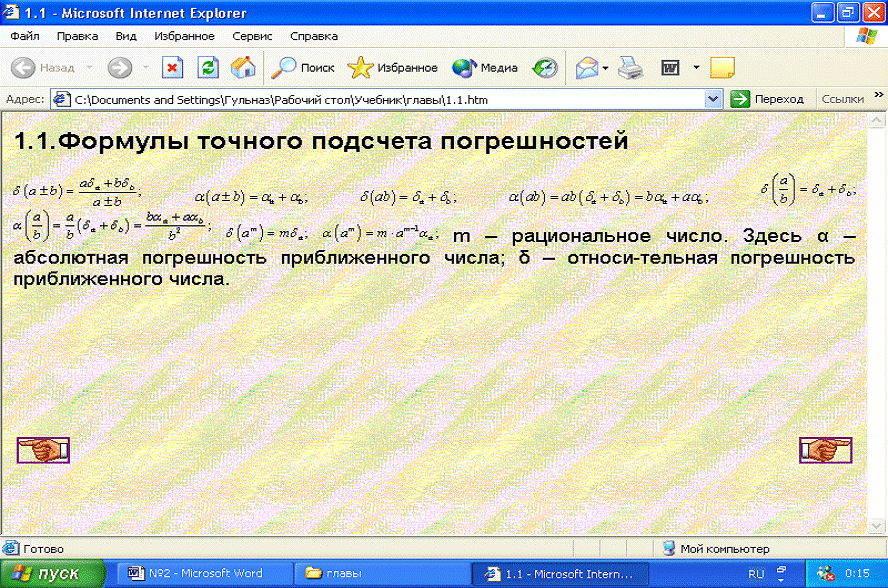Click the Mail envelope toolbar icon

(x=585, y=68)
